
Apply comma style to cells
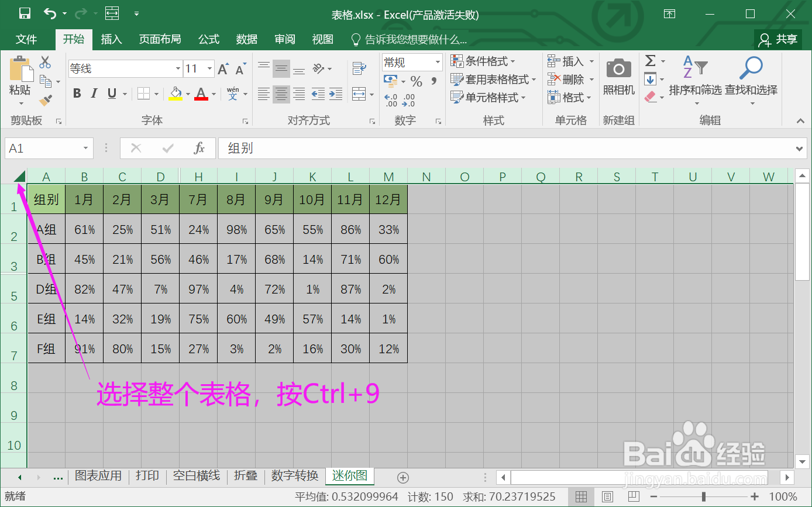[x=433, y=82]
